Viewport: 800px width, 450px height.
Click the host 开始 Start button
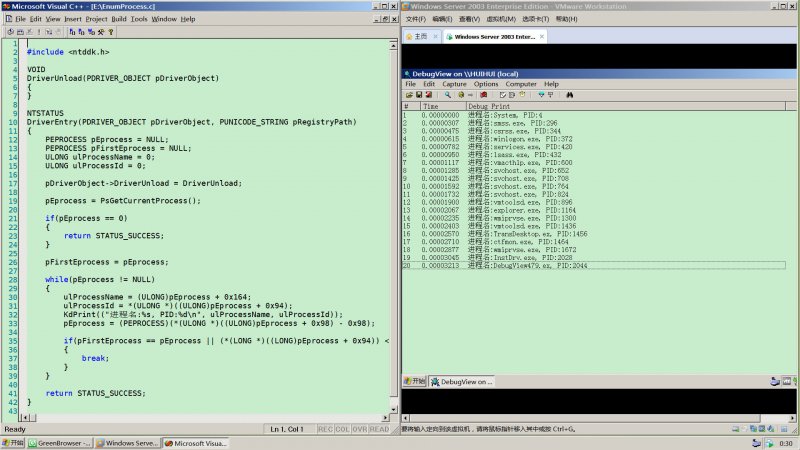(x=13, y=443)
